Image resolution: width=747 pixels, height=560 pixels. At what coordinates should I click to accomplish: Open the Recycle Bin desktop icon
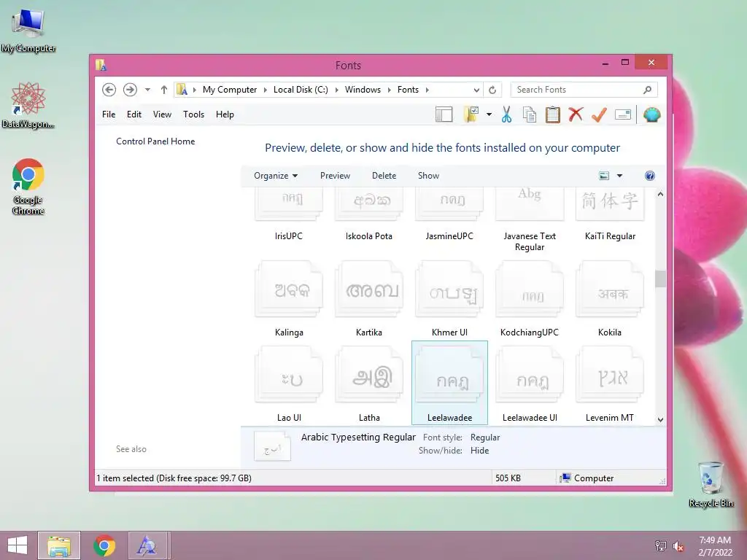(x=711, y=485)
